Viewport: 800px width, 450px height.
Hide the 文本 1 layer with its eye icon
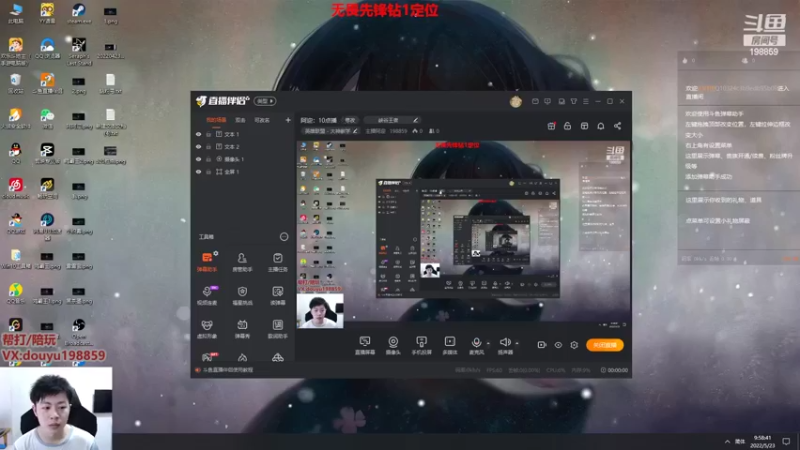pos(198,134)
